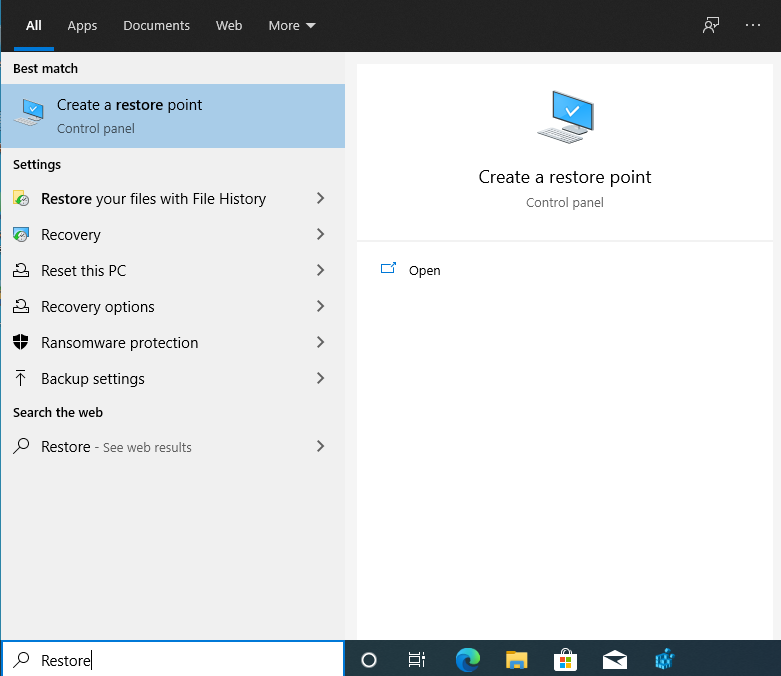Select the Web search tab

(229, 25)
